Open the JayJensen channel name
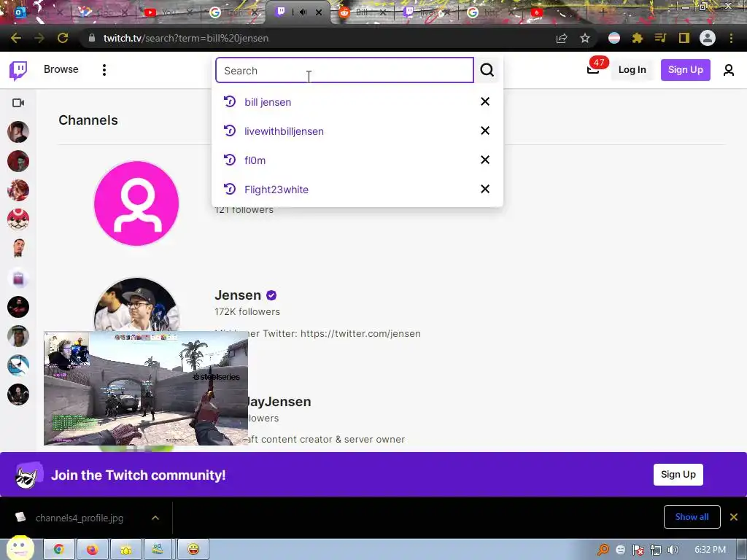 tap(278, 402)
